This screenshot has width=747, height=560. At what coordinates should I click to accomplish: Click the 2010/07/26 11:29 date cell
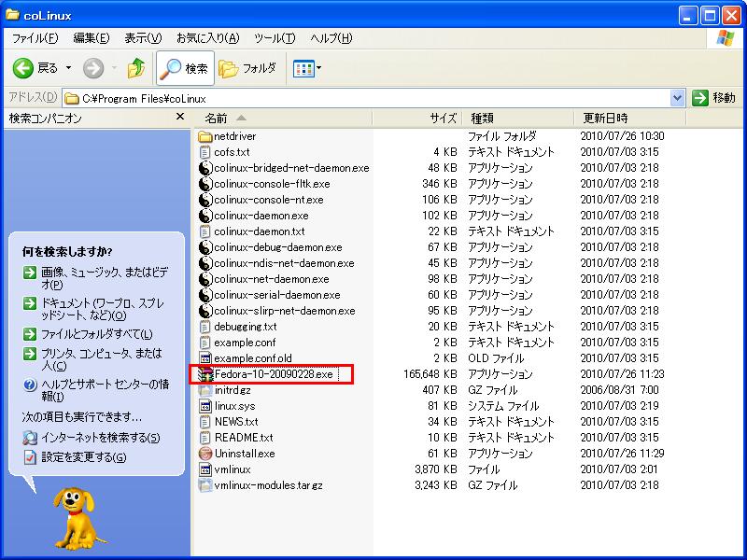click(622, 454)
